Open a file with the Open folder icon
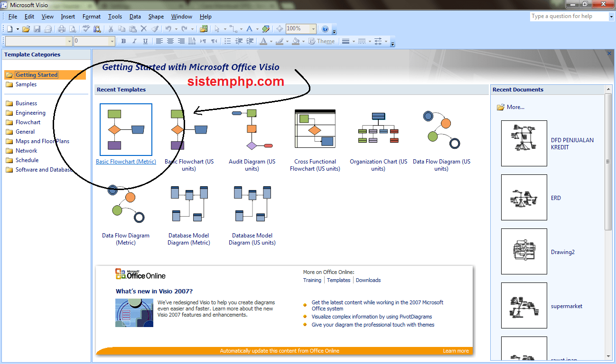Image resolution: width=616 pixels, height=364 pixels. tap(26, 29)
